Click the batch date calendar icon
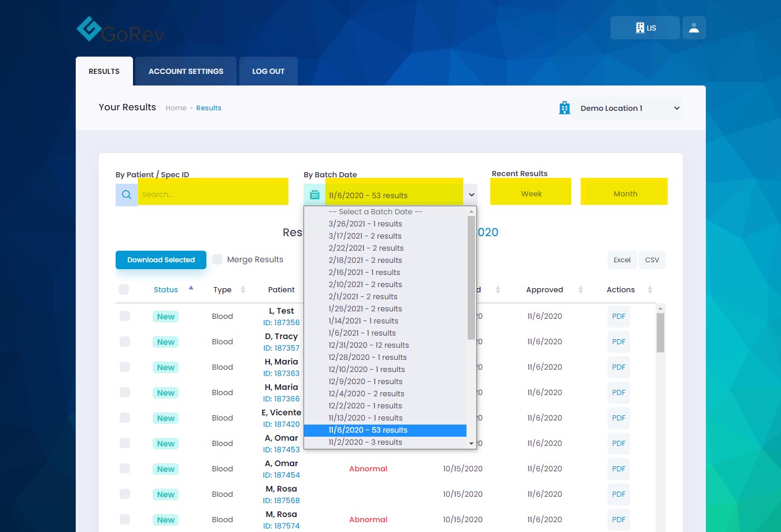This screenshot has height=532, width=781. tap(314, 195)
